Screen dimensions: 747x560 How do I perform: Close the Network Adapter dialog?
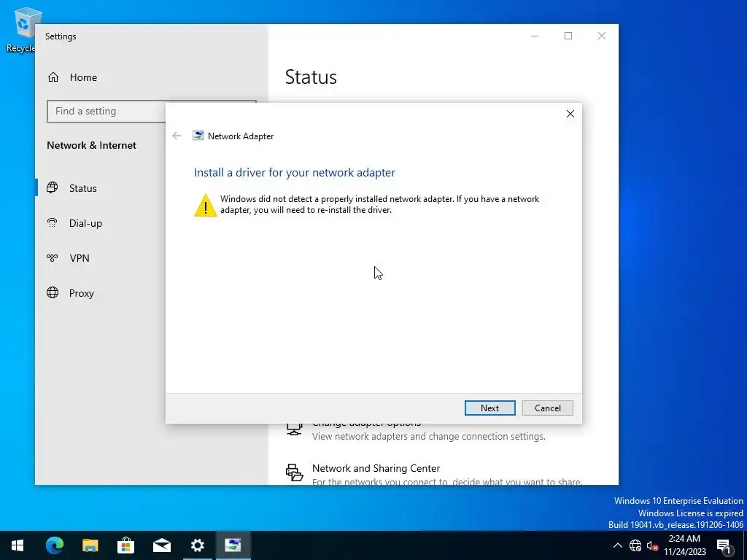[570, 114]
